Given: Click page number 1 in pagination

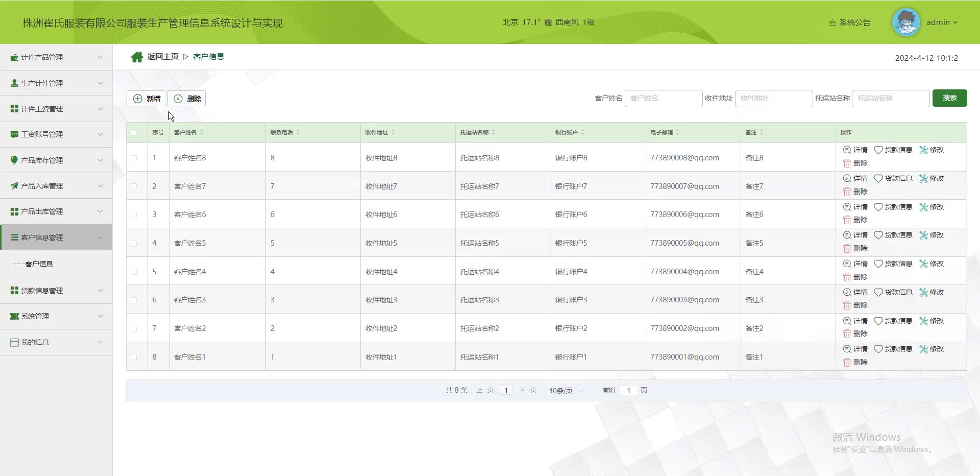Looking at the screenshot, I should [506, 390].
